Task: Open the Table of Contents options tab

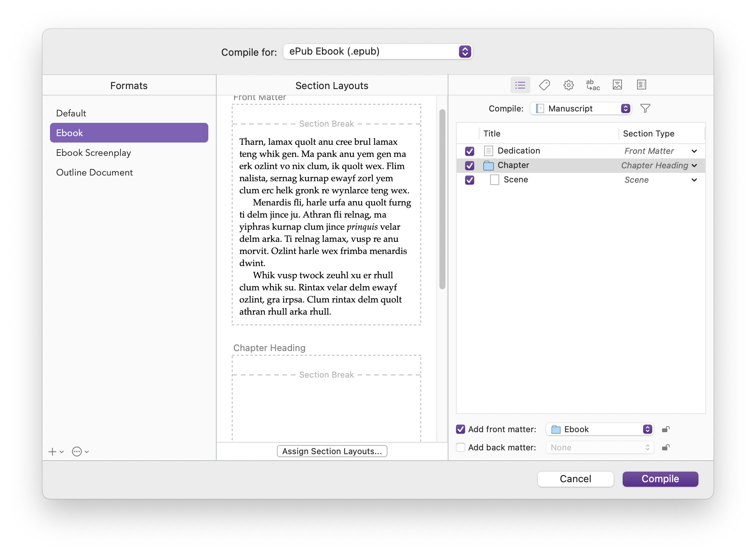Action: (x=641, y=85)
